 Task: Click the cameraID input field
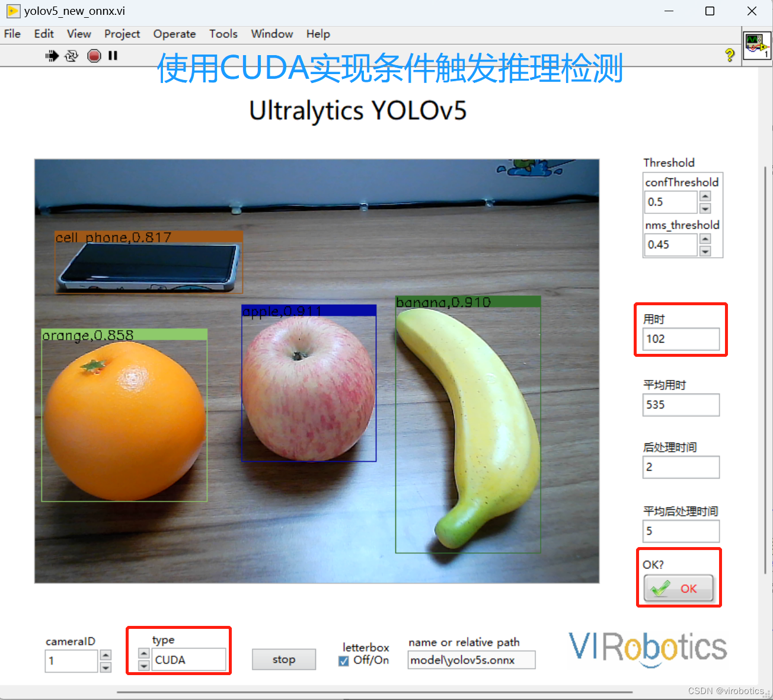click(x=71, y=661)
